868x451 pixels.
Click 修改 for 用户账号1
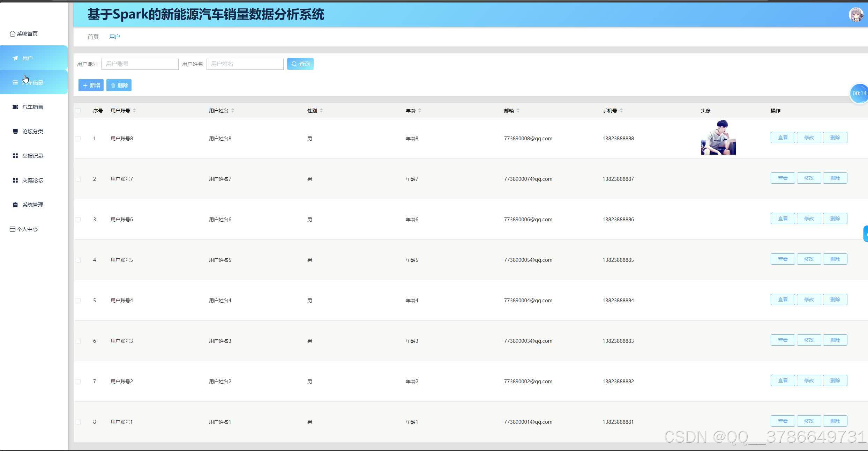[x=809, y=421]
